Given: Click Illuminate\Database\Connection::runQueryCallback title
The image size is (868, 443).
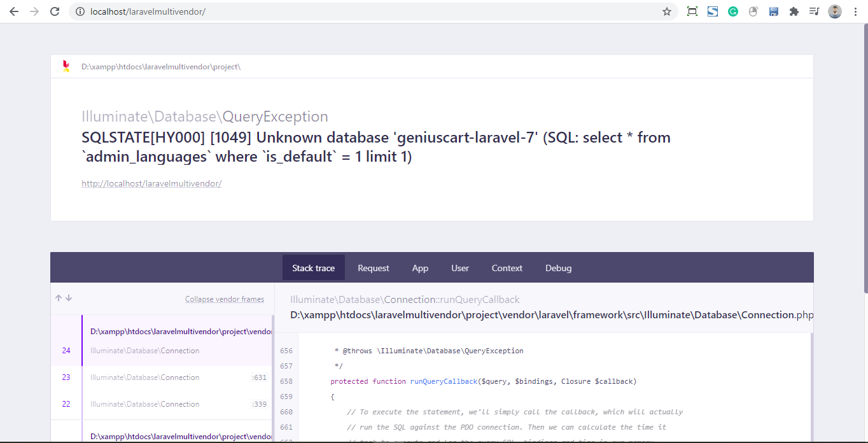Looking at the screenshot, I should tap(405, 300).
